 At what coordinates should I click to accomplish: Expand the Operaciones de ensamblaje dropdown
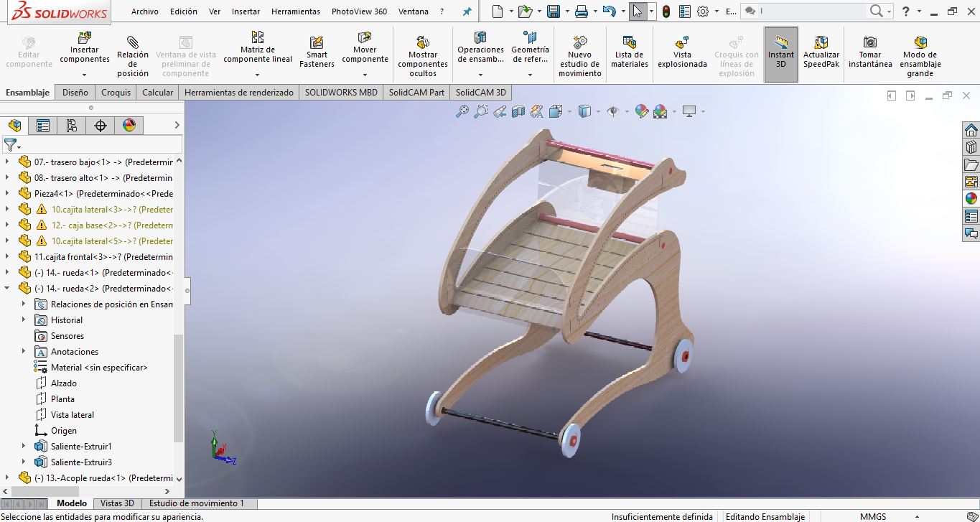point(480,74)
